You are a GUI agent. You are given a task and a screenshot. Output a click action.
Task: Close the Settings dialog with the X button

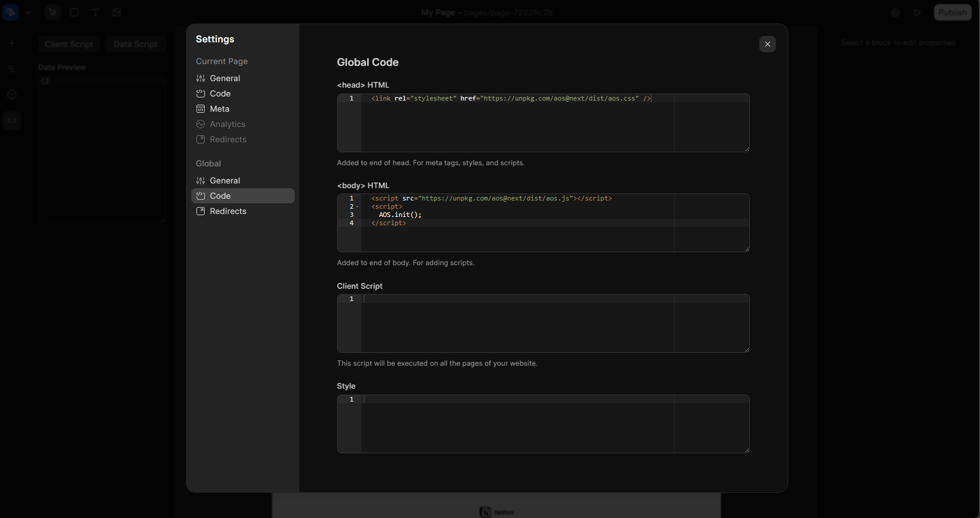click(767, 44)
